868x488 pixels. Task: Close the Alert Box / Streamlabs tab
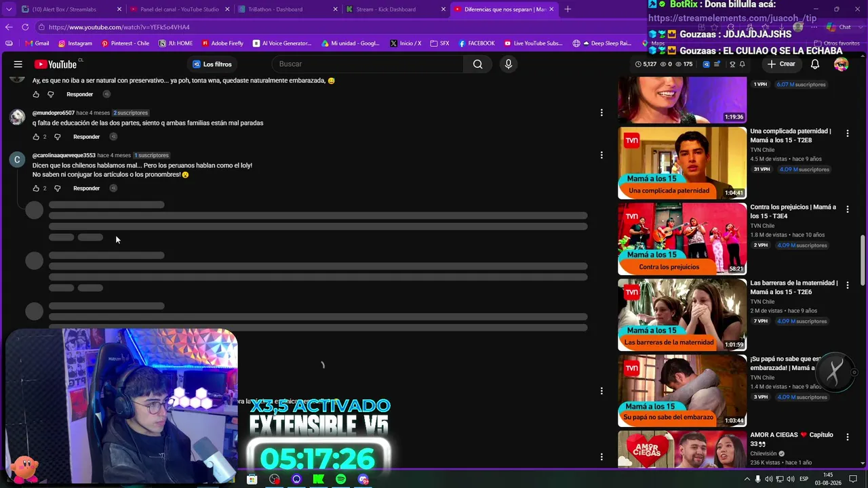point(119,9)
